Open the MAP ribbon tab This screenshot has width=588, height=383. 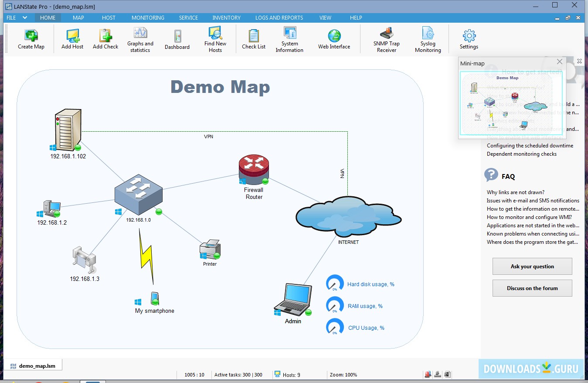pos(78,18)
